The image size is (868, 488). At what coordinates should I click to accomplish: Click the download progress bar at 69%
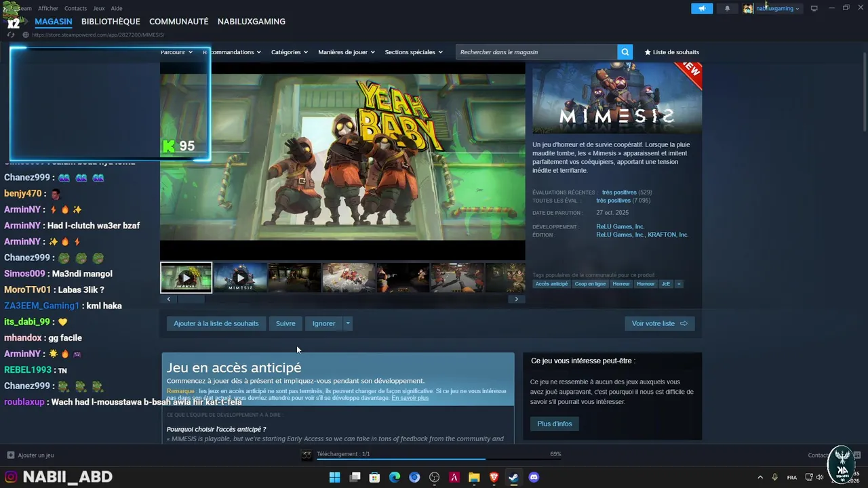click(439, 459)
